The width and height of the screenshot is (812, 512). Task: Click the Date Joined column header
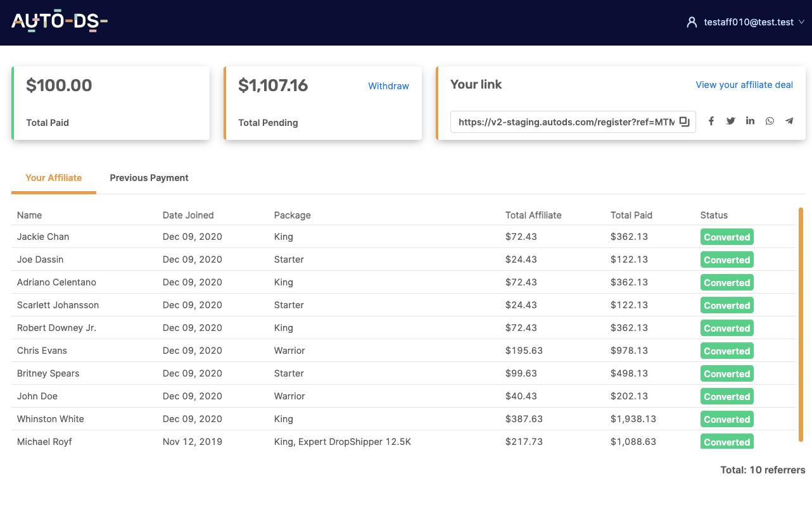(188, 215)
